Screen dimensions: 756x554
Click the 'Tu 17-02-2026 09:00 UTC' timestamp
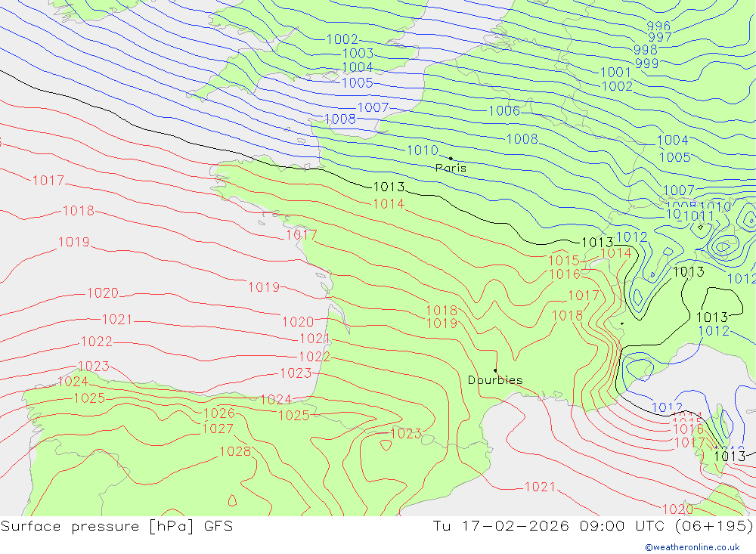tap(547, 525)
